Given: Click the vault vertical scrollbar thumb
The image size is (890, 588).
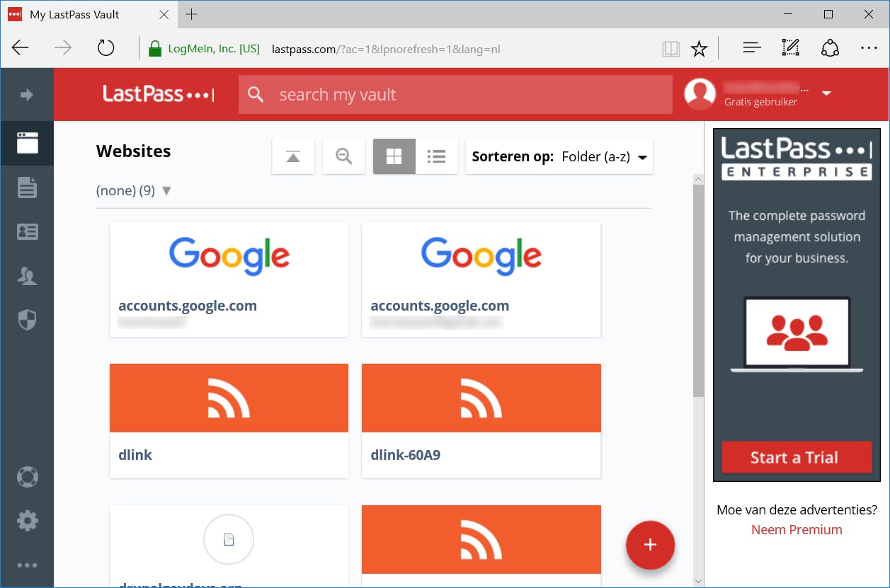Looking at the screenshot, I should point(699,290).
